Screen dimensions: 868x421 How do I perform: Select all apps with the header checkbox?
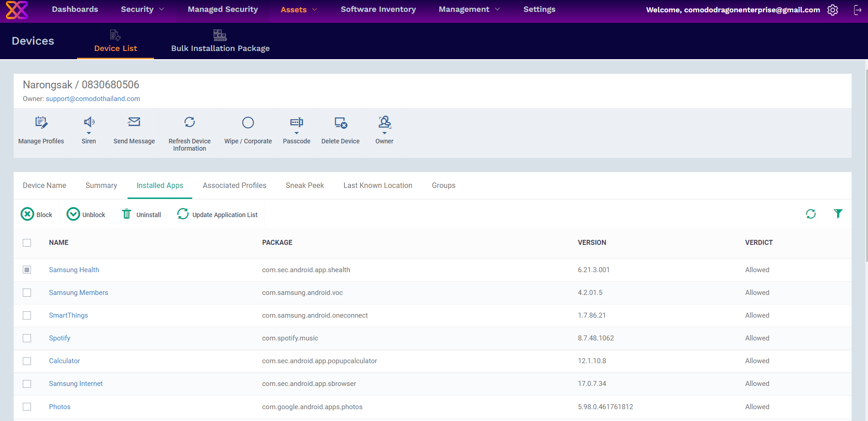27,243
